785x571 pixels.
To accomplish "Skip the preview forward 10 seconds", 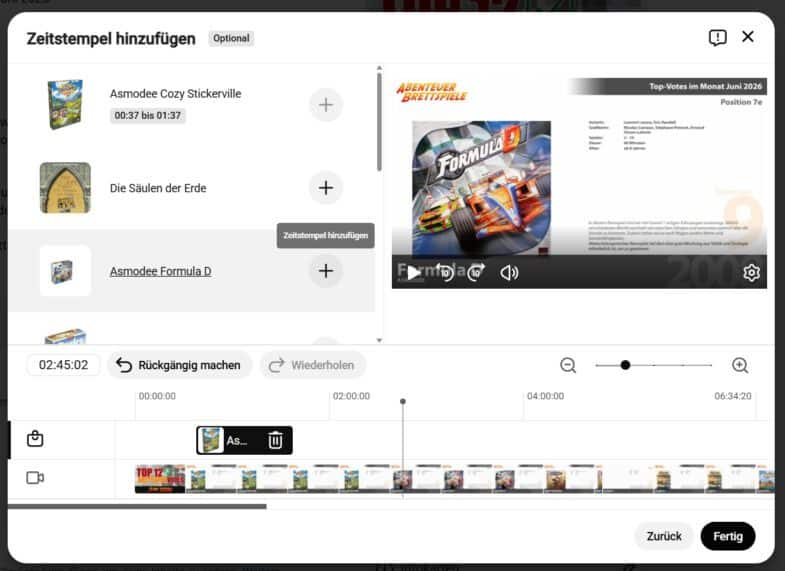I will 476,273.
